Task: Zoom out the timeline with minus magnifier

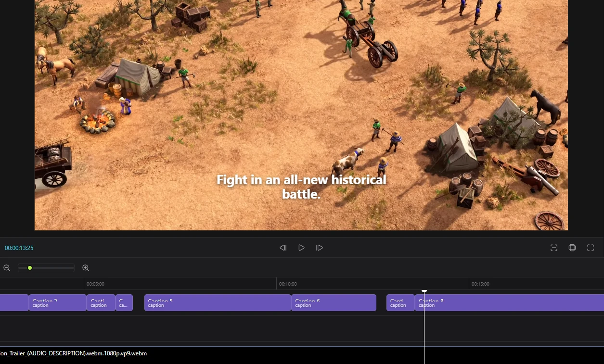Action: tap(7, 268)
